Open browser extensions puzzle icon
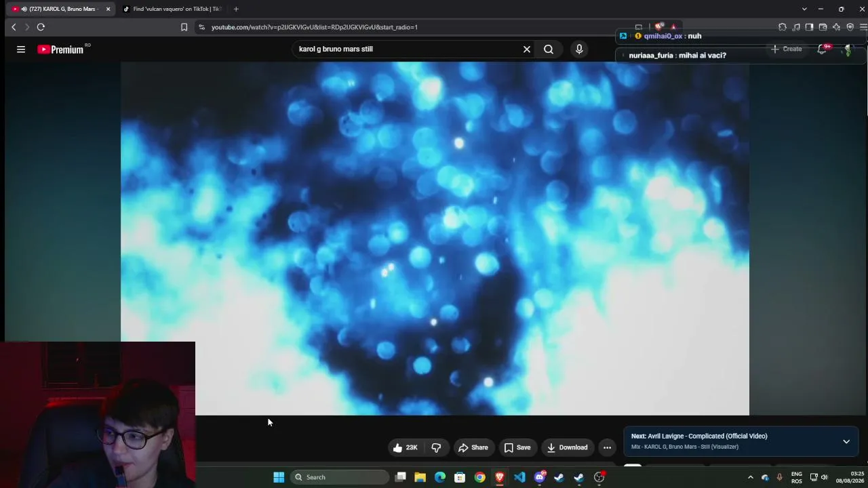This screenshot has height=488, width=868. [783, 27]
